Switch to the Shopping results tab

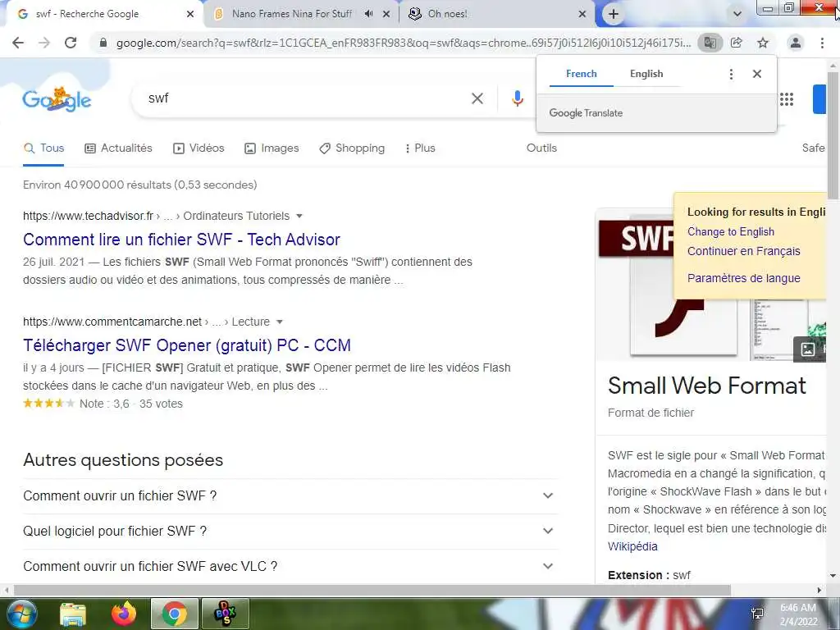click(x=352, y=148)
